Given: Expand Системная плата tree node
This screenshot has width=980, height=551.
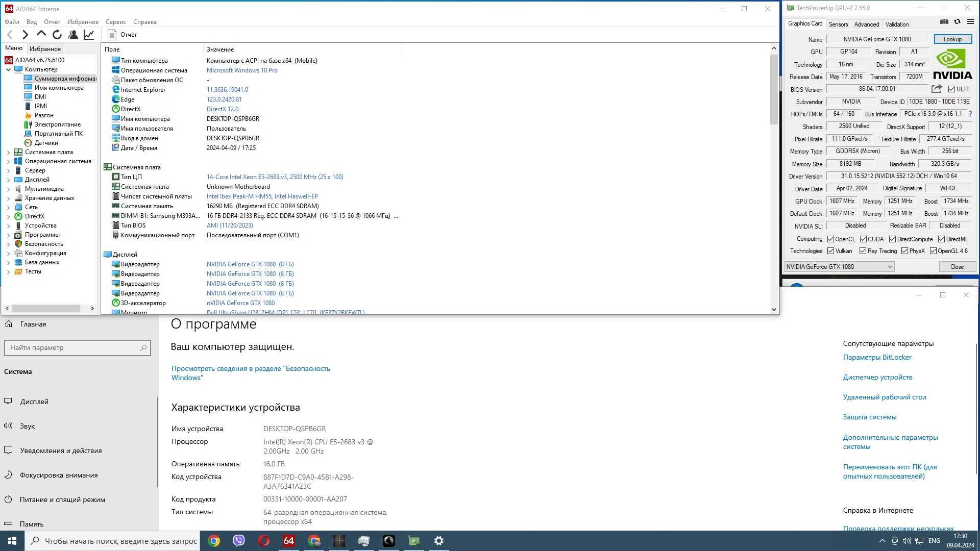Looking at the screenshot, I should (8, 152).
